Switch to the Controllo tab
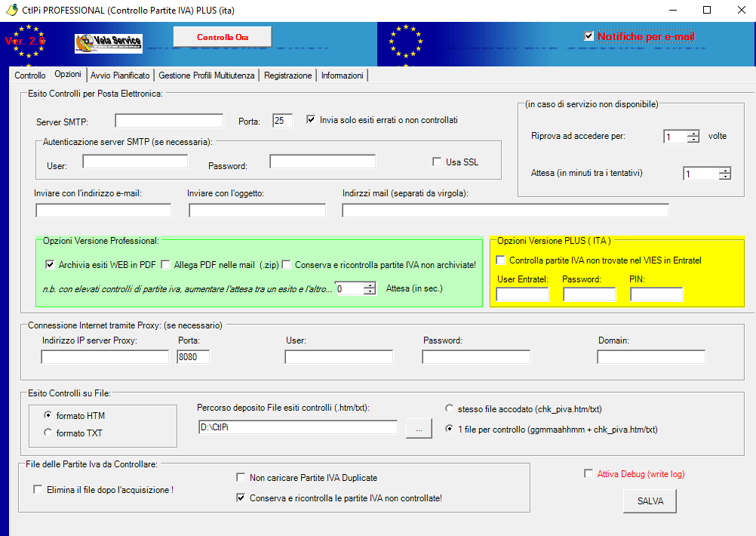 coord(30,75)
